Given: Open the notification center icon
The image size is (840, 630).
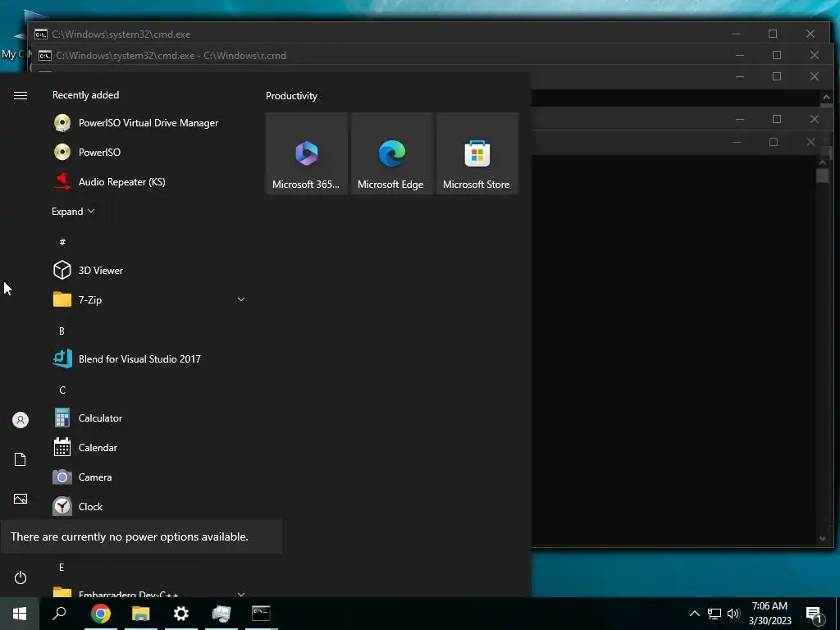Looking at the screenshot, I should 814,614.
